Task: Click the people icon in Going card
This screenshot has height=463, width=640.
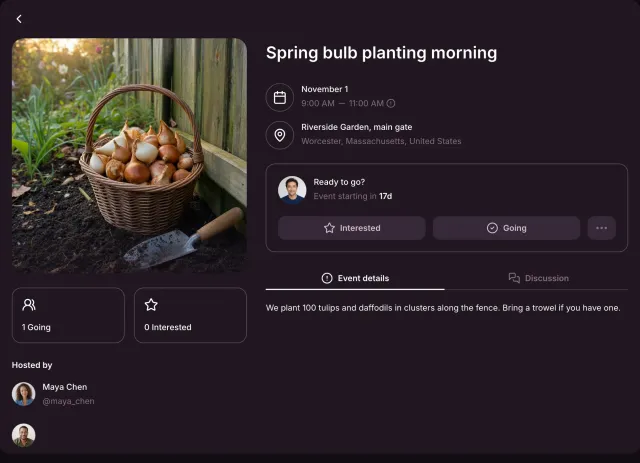Action: (29, 305)
